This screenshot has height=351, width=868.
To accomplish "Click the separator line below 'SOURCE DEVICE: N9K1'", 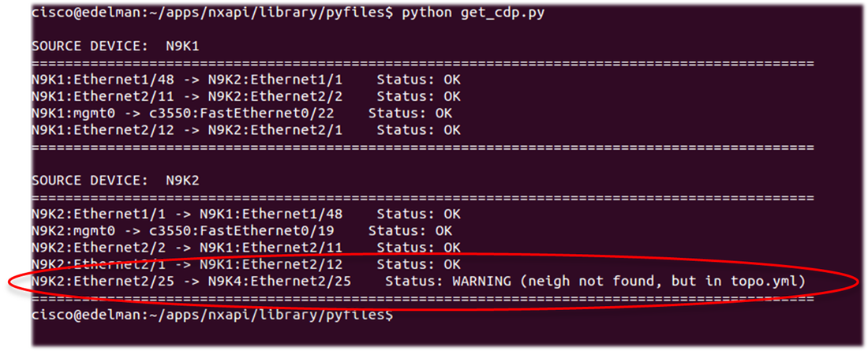I will tap(422, 63).
